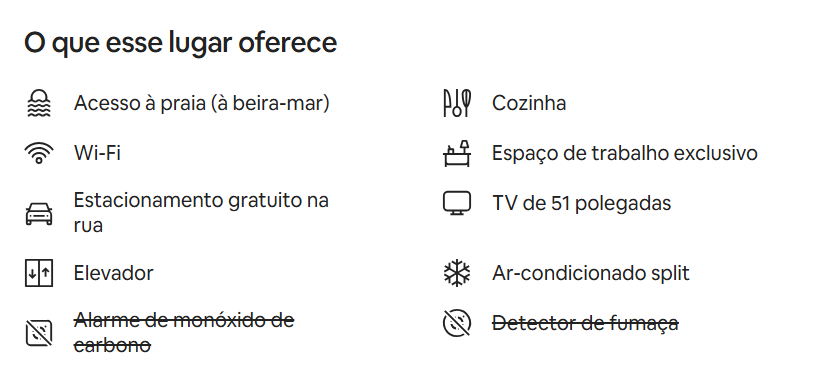Image resolution: width=827 pixels, height=377 pixels.
Task: Click the 'Wi-Fi' amenity label
Action: pyautogui.click(x=98, y=153)
